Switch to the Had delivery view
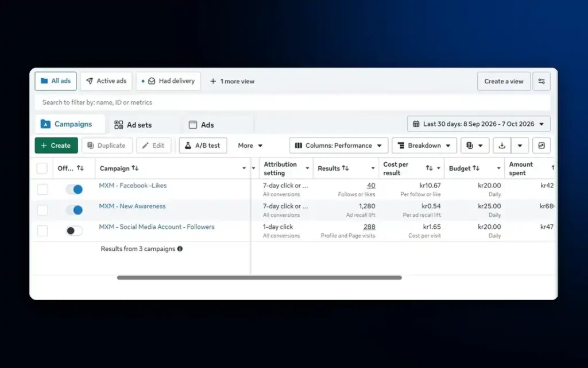Viewport: 588px width, 368px height. pos(168,81)
